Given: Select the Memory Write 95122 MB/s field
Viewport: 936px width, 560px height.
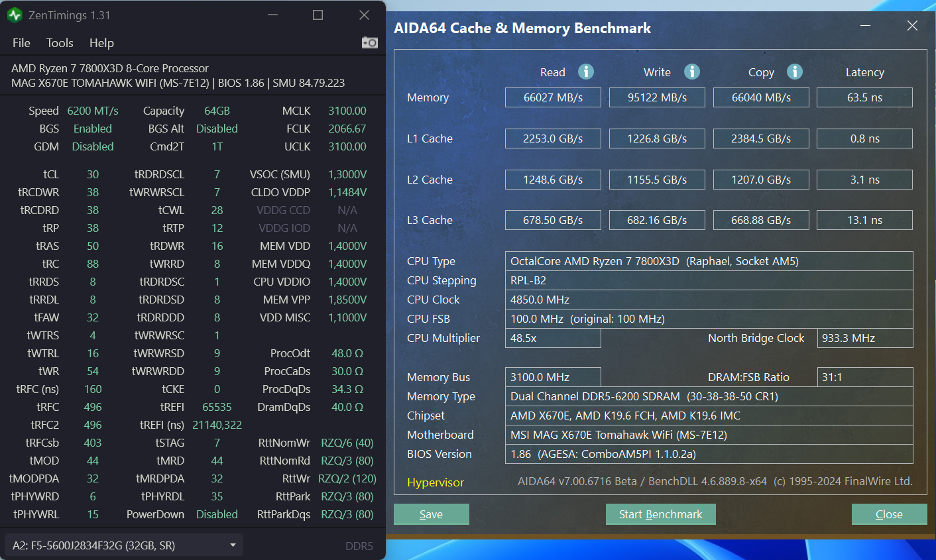Looking at the screenshot, I should coord(657,97).
